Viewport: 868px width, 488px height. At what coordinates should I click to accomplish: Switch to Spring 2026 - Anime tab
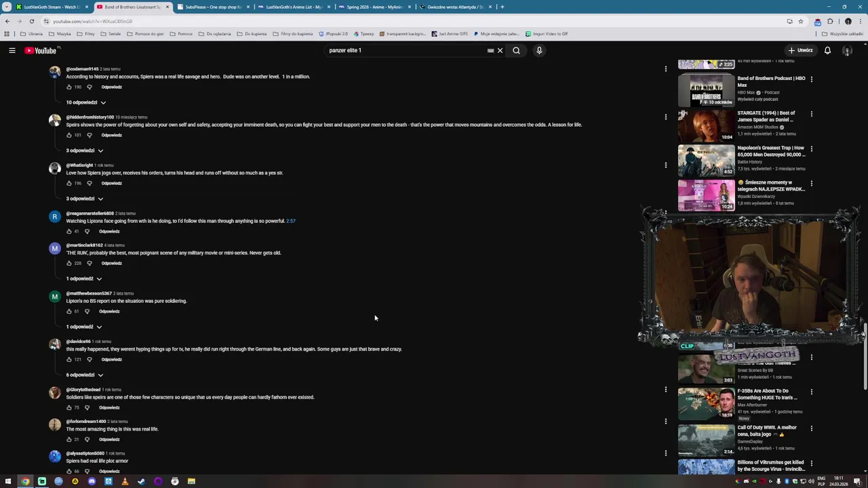point(374,7)
